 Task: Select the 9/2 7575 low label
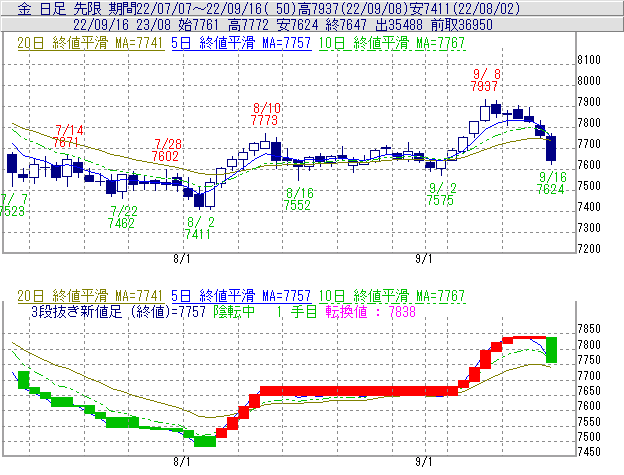click(x=441, y=194)
